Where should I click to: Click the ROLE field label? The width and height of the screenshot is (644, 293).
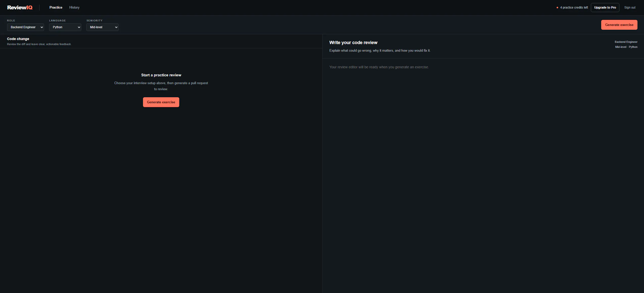point(11,20)
